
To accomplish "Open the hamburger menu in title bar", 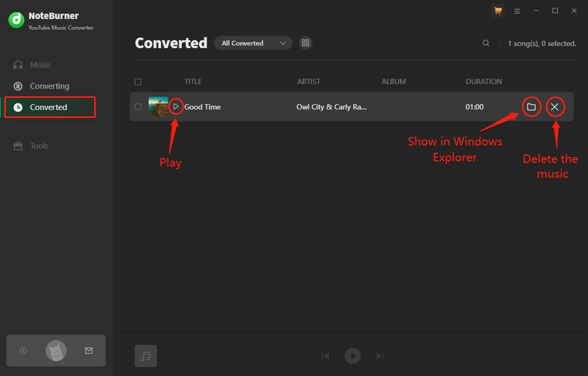I will 517,11.
